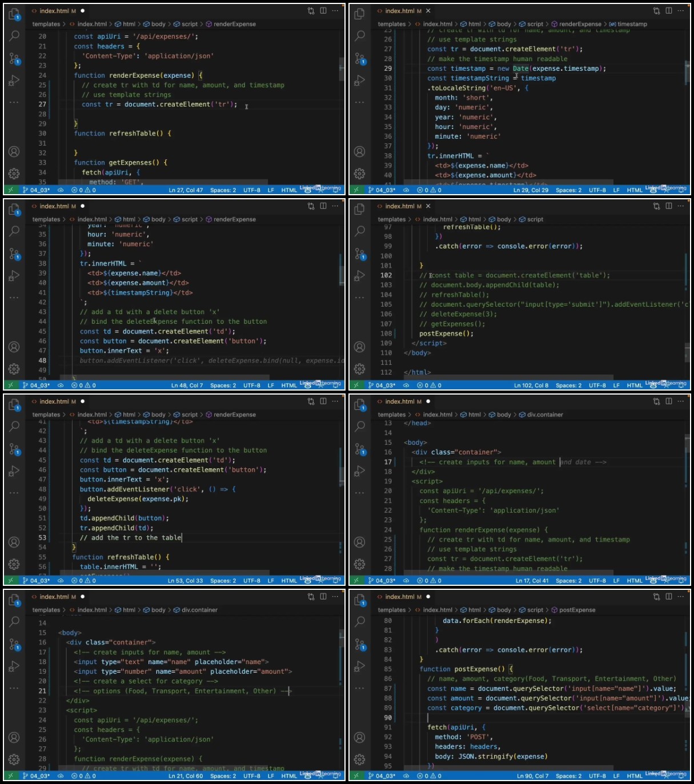Expand html breadcrumb in the Ln 53, Col 33 panel
The height and width of the screenshot is (784, 694).
click(125, 415)
